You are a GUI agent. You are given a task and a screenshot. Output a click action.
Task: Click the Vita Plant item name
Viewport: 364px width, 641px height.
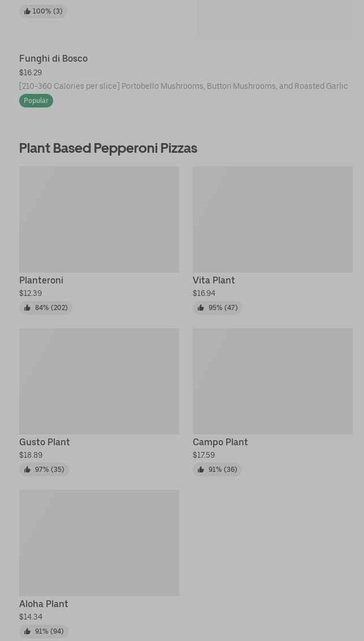click(214, 280)
